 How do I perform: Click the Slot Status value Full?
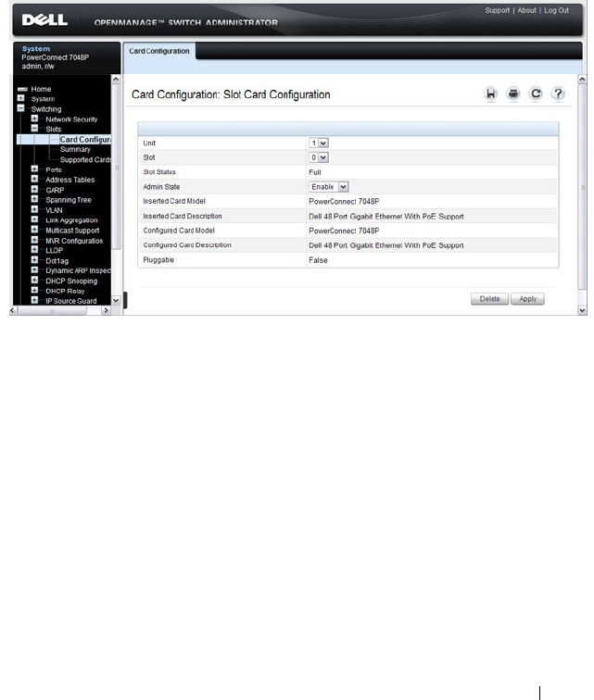(x=315, y=172)
